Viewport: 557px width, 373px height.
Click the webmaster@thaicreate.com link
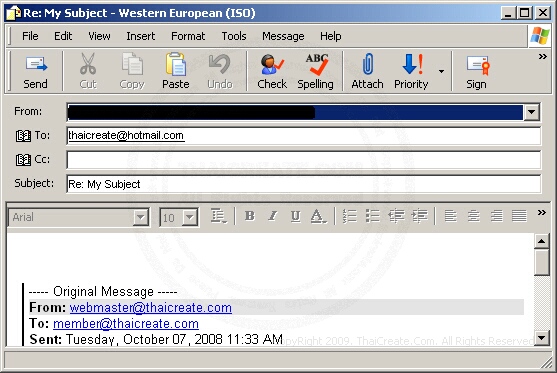click(151, 308)
